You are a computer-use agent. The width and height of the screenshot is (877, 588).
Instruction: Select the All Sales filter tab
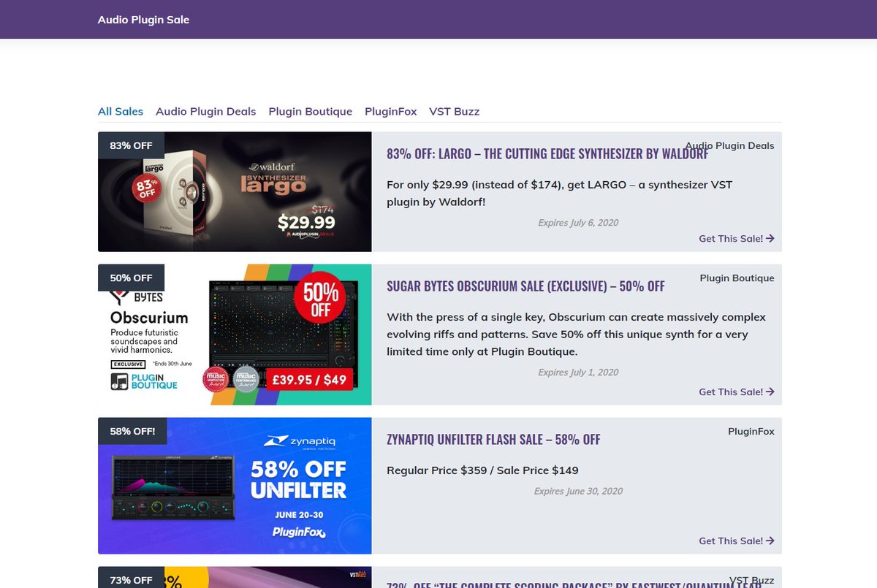[121, 112]
